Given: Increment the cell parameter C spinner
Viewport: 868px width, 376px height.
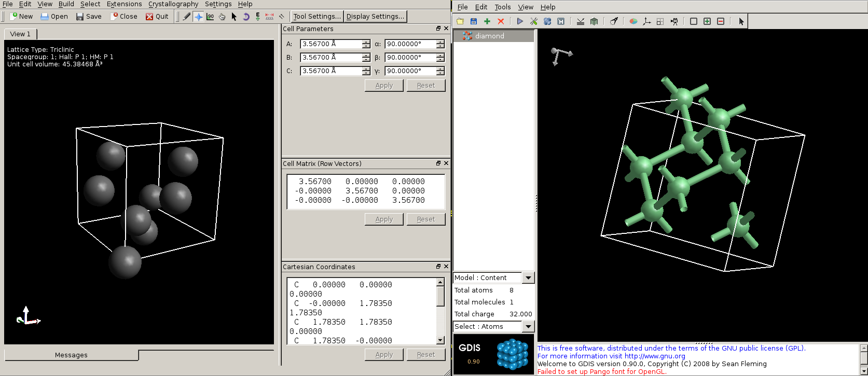Looking at the screenshot, I should click(366, 69).
